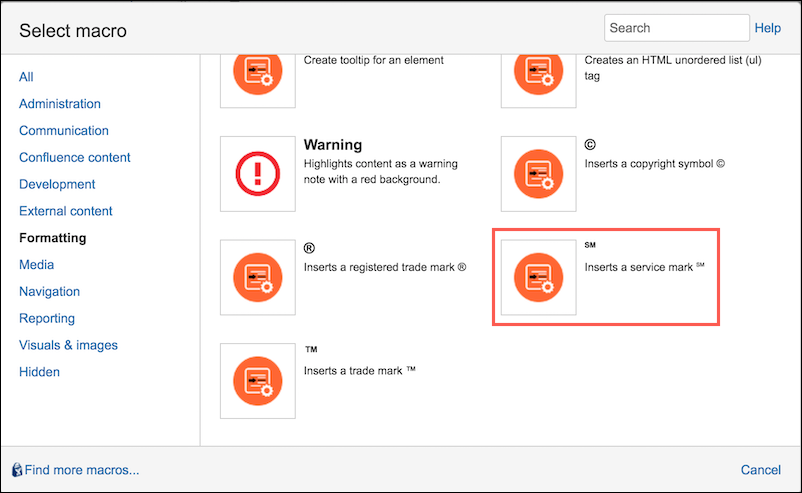
Task: Show All macro categories
Action: 26,77
